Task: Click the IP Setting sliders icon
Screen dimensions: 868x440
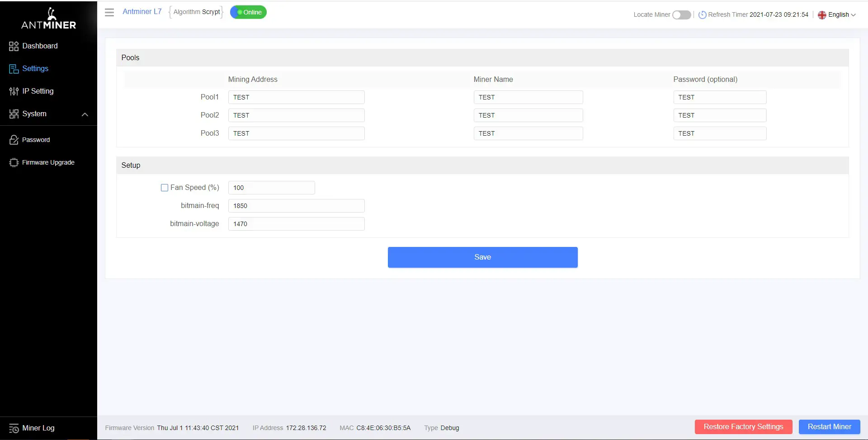Action: tap(14, 91)
